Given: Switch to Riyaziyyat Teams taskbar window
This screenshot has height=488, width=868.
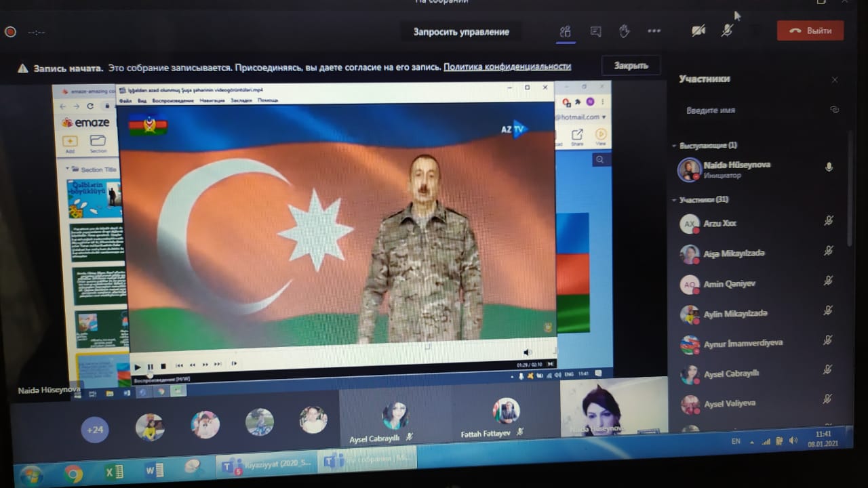Looking at the screenshot, I should pos(267,465).
